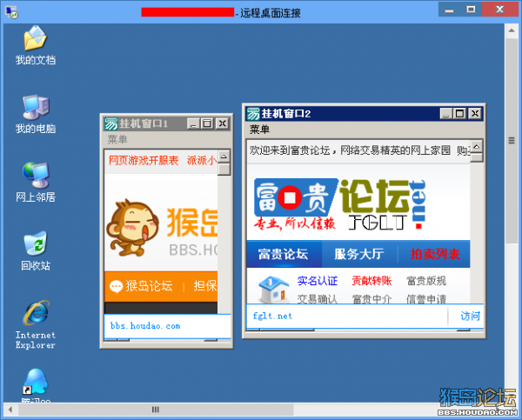This screenshot has width=522, height=420.
Task: Open the 实名认证 link
Action: point(318,281)
